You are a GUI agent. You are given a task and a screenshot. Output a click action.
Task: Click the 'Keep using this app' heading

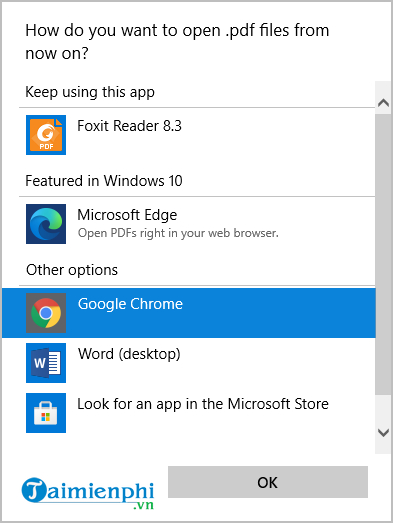90,92
